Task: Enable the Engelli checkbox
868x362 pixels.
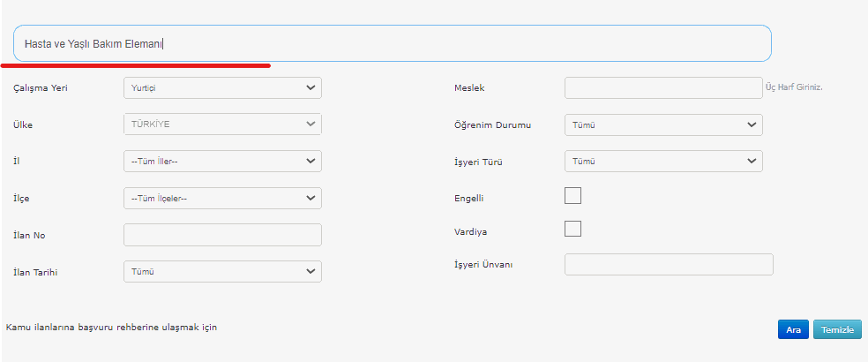Action: pyautogui.click(x=573, y=196)
